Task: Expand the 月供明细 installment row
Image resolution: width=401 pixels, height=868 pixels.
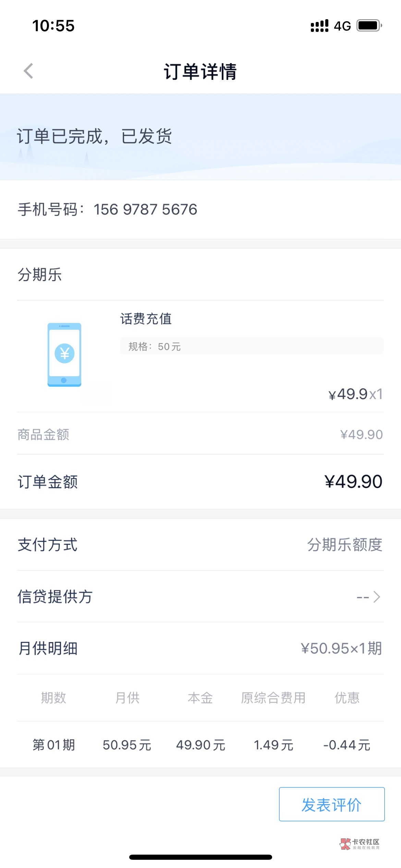Action: 200,648
